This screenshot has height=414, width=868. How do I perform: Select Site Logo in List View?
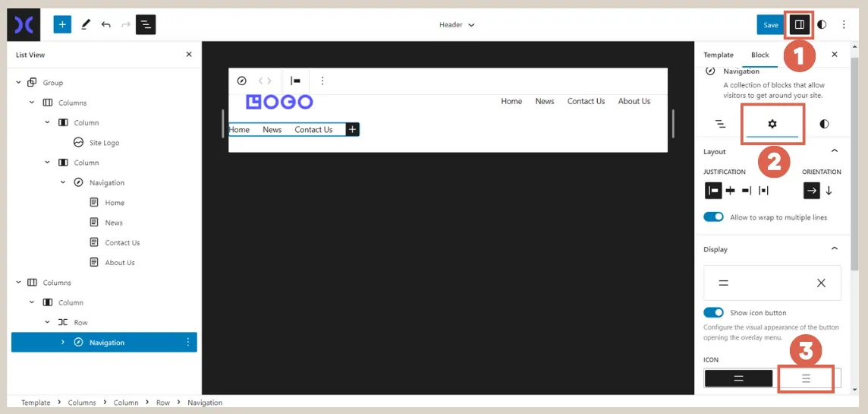click(x=104, y=143)
